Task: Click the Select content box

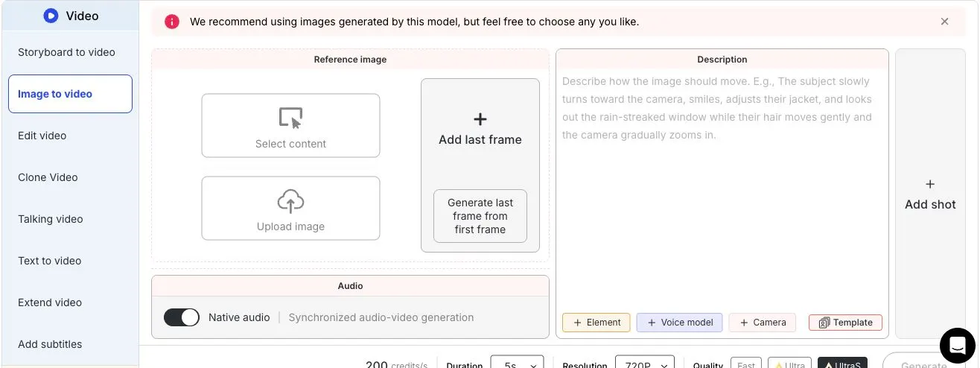Action: point(290,125)
